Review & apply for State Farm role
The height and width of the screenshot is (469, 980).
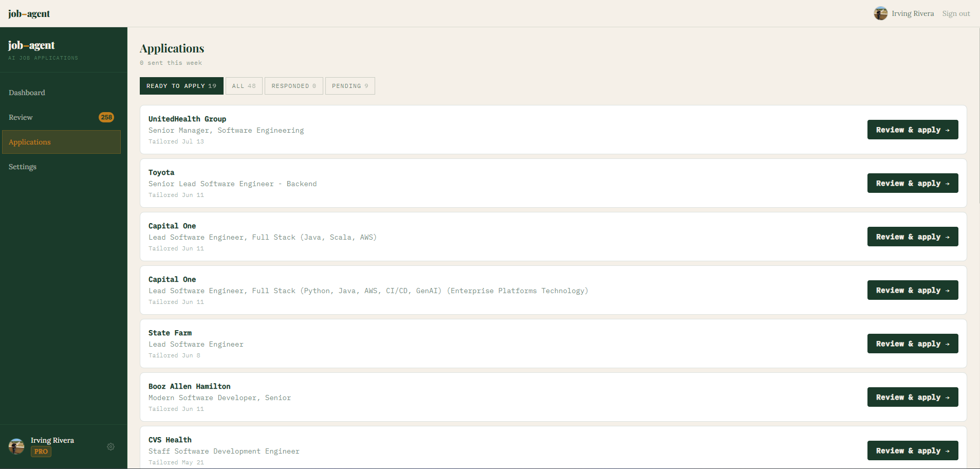(x=912, y=344)
